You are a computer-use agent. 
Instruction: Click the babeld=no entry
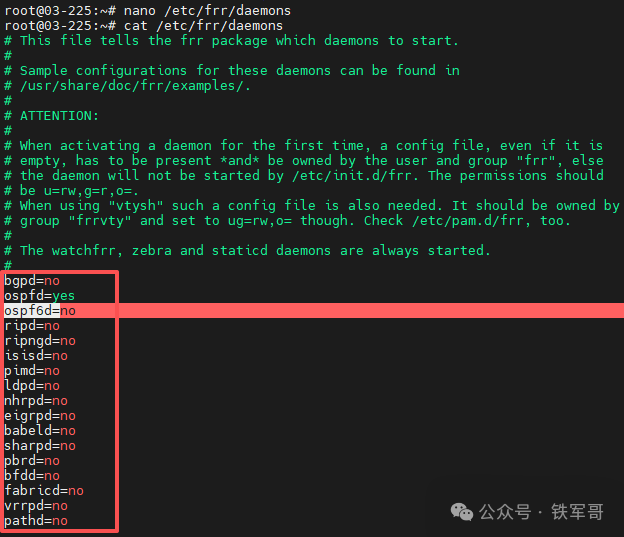tap(40, 431)
